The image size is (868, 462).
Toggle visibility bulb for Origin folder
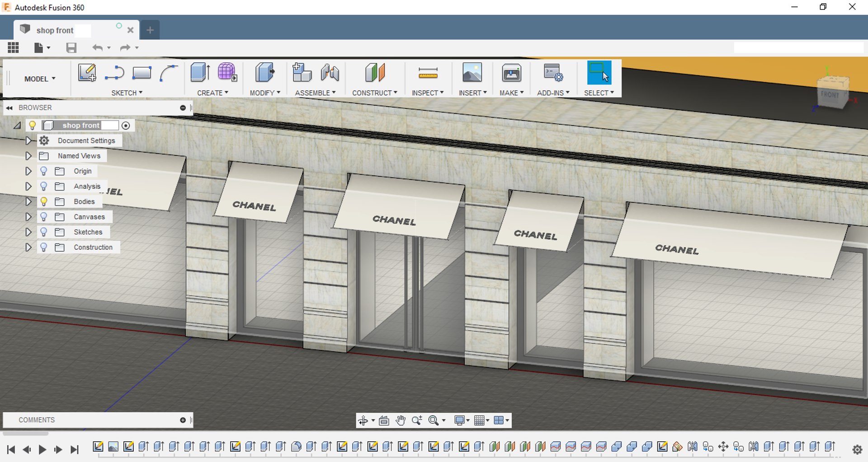tap(43, 171)
